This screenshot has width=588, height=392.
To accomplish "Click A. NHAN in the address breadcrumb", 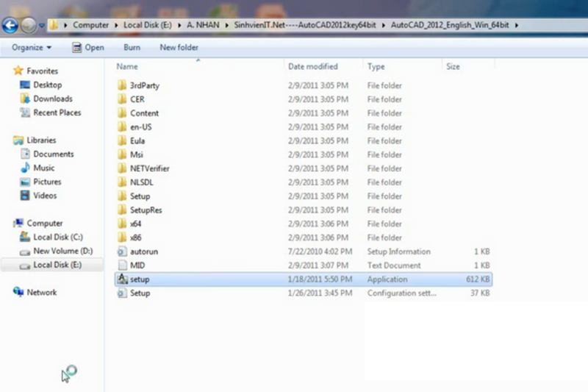I will click(x=203, y=25).
